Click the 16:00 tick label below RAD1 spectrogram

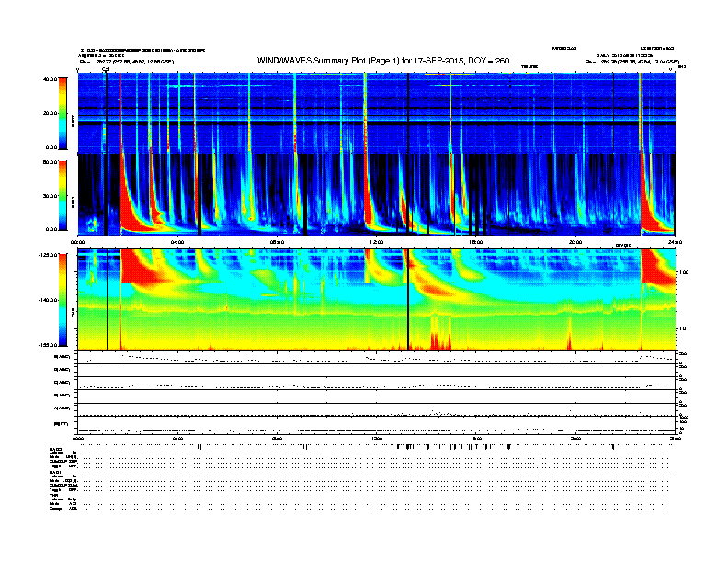[476, 242]
